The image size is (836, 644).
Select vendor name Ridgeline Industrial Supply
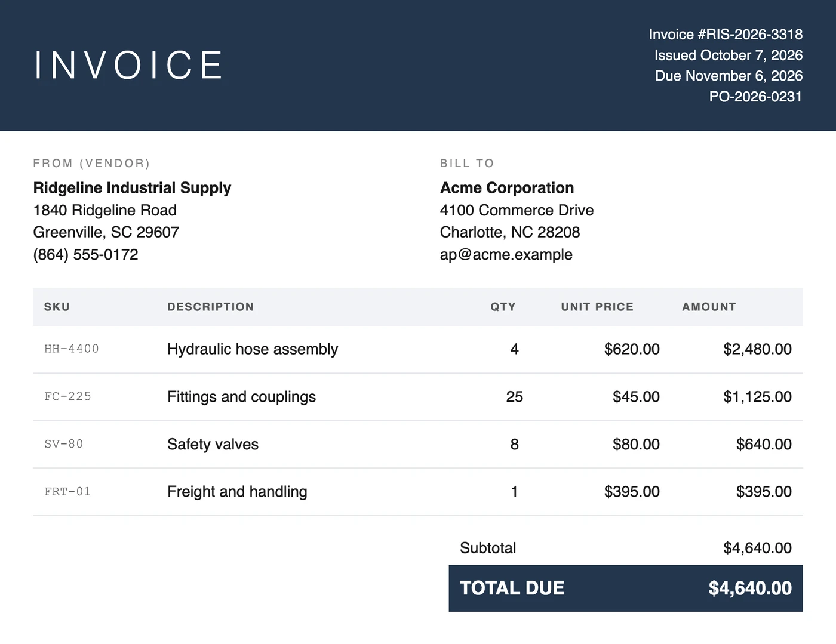(132, 188)
